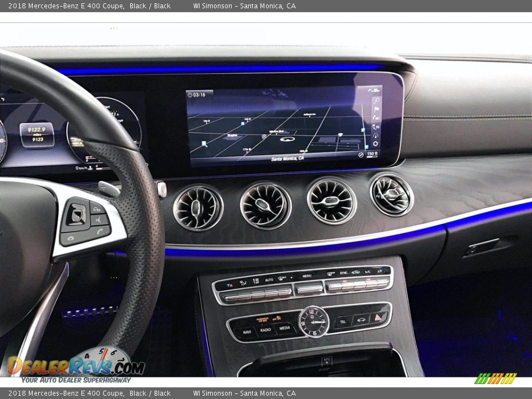This screenshot has height=399, width=532.
Task: Touch the PASSENGER AIR BAG indicator light
Action: [x=263, y=320]
